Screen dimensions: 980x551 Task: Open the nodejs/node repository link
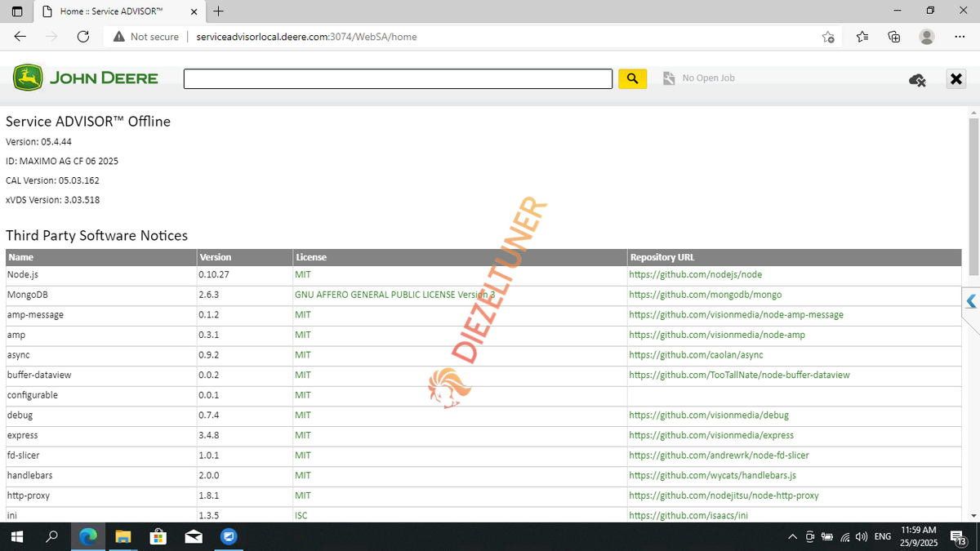point(695,275)
